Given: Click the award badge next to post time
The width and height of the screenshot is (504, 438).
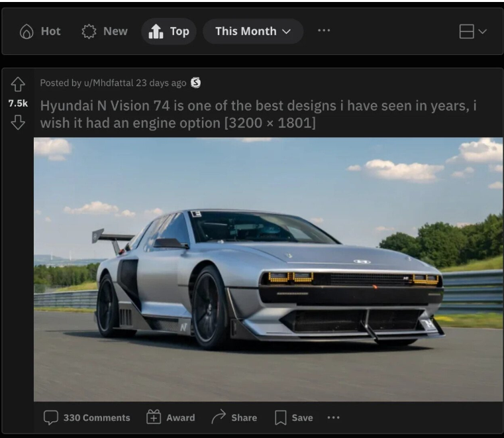Looking at the screenshot, I should coord(196,83).
